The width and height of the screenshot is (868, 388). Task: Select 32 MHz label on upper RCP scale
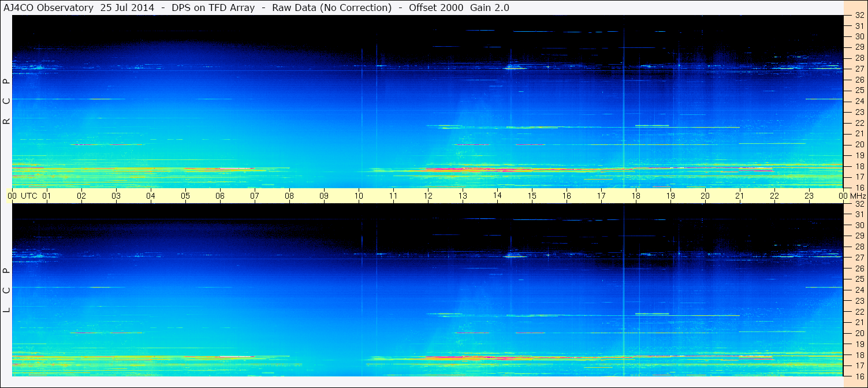[859, 16]
